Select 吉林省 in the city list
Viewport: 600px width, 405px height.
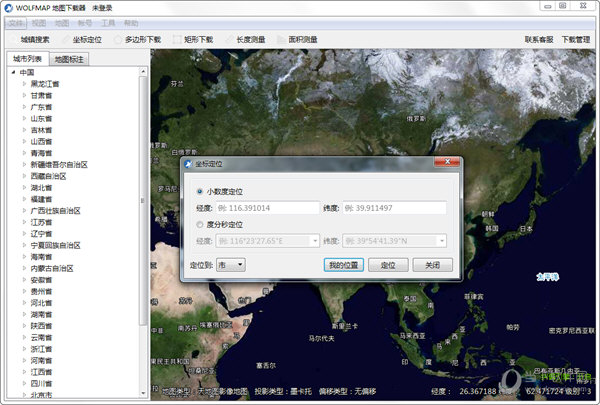pos(41,130)
